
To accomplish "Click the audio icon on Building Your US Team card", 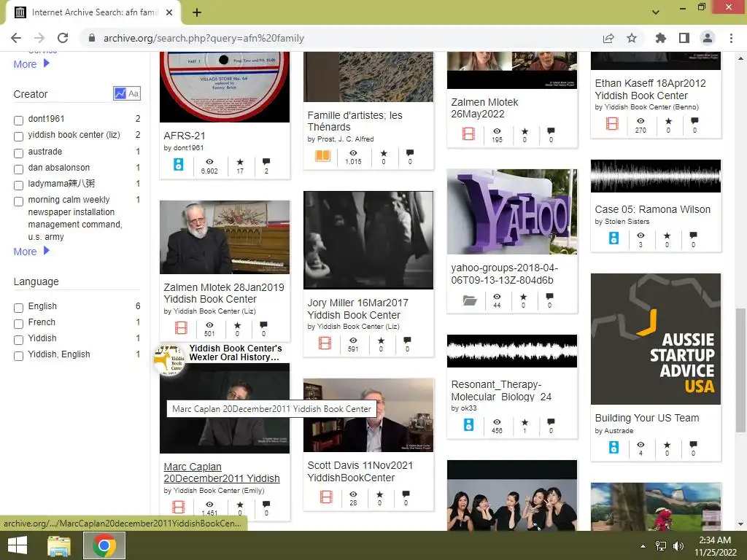I will [x=614, y=447].
